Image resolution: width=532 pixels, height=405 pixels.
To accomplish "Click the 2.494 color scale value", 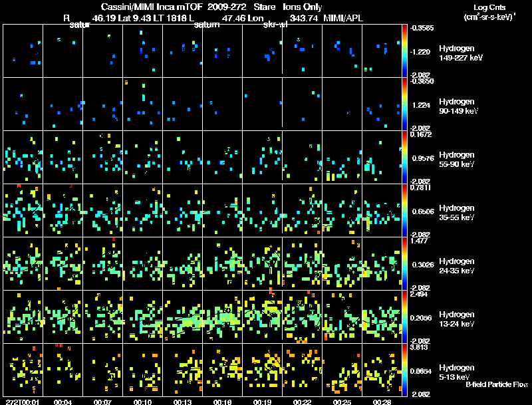I will (419, 294).
